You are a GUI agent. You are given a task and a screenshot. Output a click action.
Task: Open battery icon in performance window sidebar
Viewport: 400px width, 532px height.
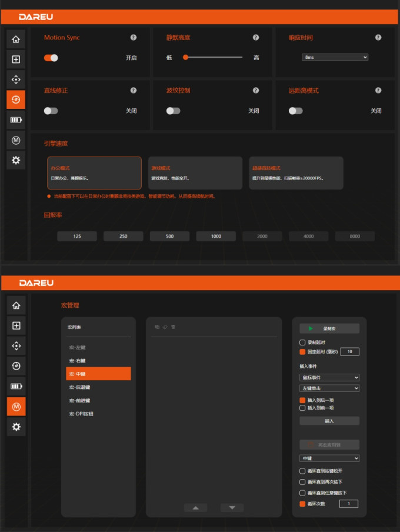(x=16, y=120)
